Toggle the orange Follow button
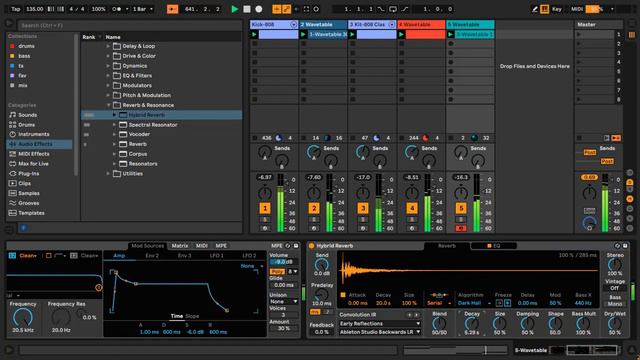Viewport: 640px width, 360px height. click(x=172, y=9)
